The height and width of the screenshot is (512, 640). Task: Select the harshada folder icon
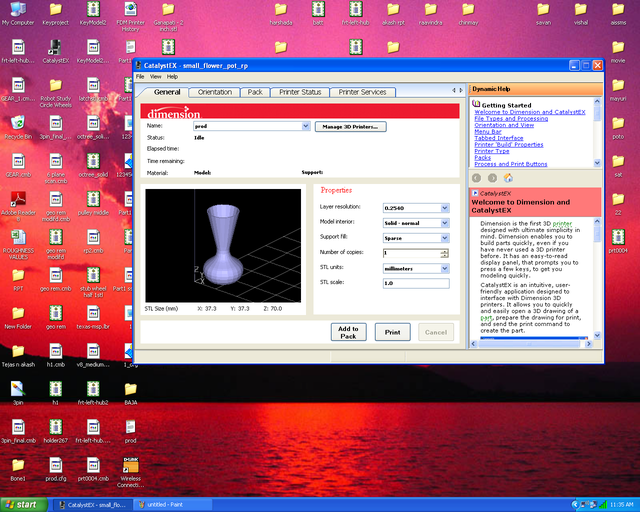click(x=281, y=13)
